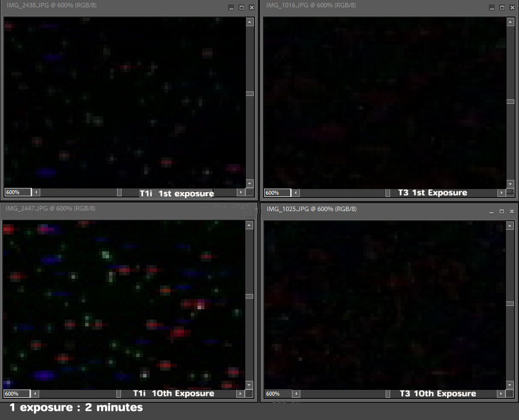Click scroll-right arrow in IMG_1025.JPG window
The height and width of the screenshot is (420, 519).
(501, 393)
